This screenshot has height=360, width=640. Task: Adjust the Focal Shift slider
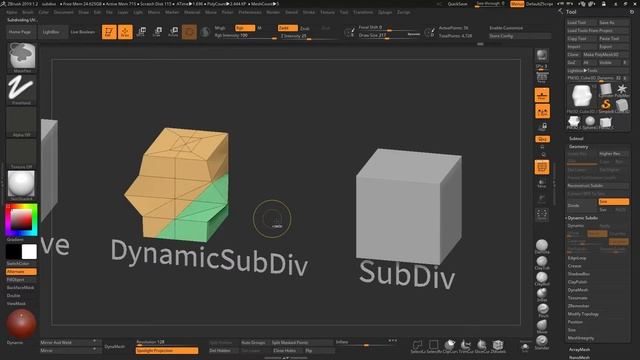point(389,28)
